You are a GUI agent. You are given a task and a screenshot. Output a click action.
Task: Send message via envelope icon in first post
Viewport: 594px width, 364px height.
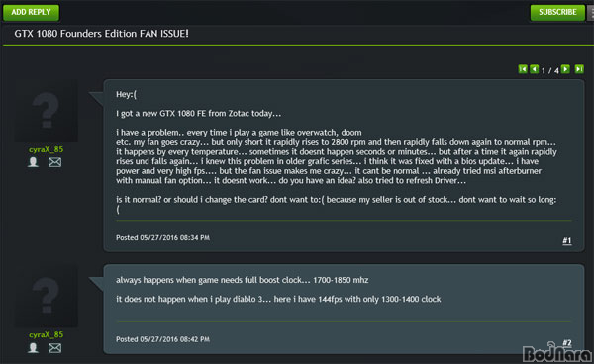54,162
